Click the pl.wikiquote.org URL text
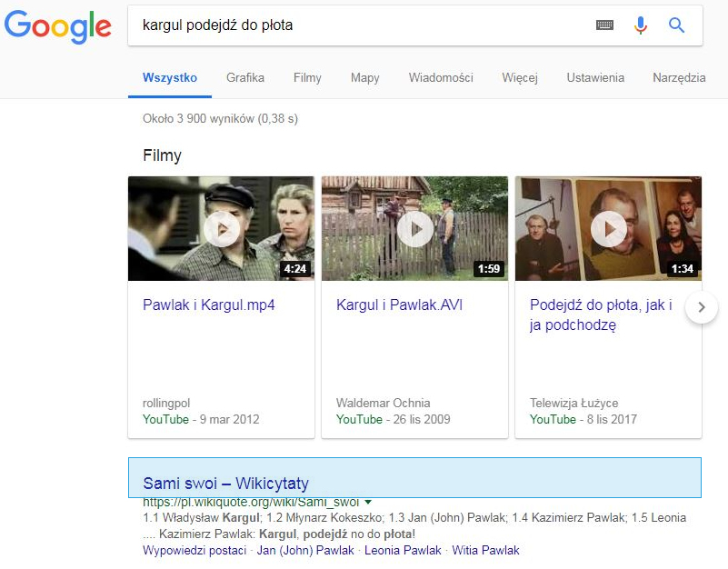 pyautogui.click(x=251, y=502)
